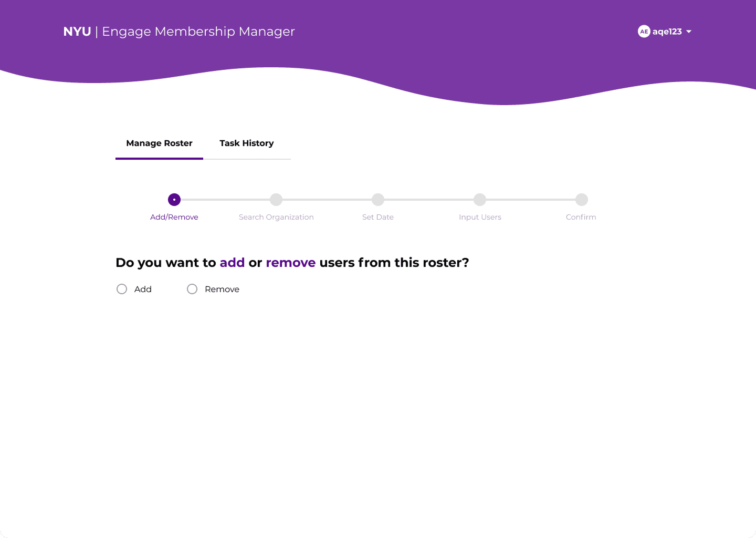This screenshot has width=756, height=538.
Task: Click the Confirm step circle
Action: point(582,200)
